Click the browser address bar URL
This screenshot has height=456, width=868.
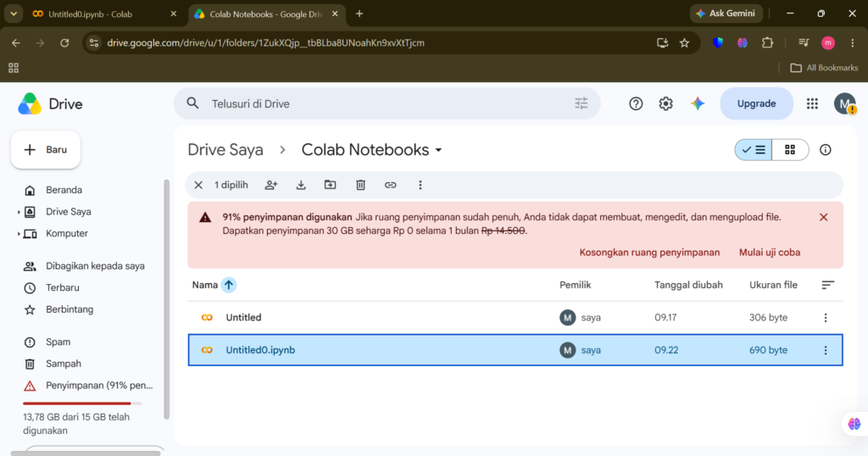(x=265, y=42)
